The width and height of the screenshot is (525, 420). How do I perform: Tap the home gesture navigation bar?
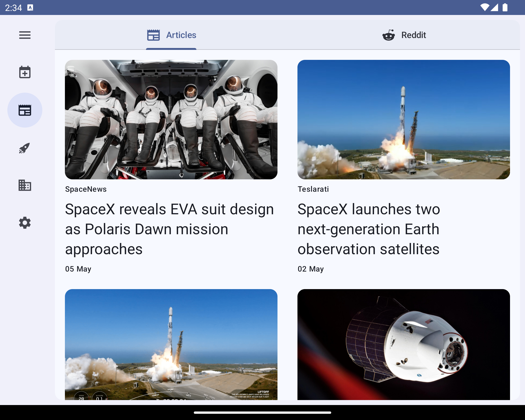262,412
